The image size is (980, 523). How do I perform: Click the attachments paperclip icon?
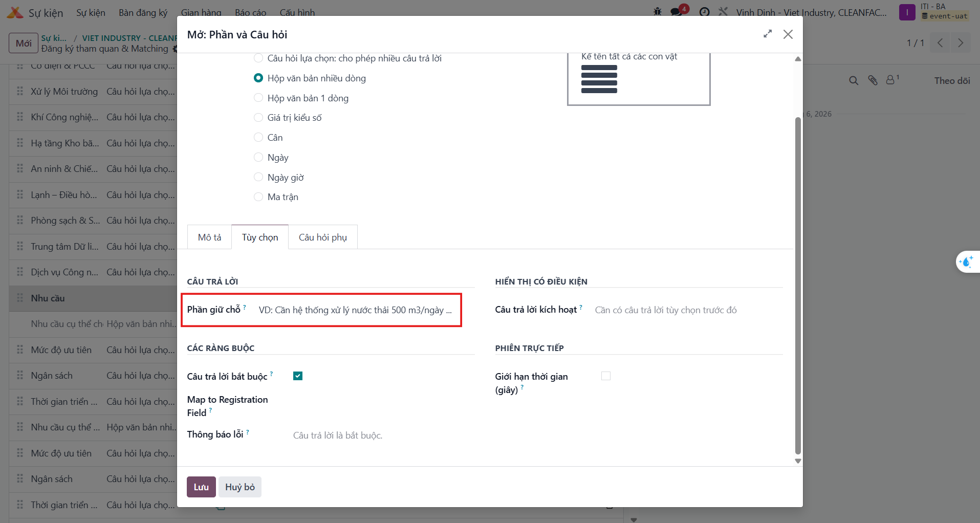coord(873,80)
